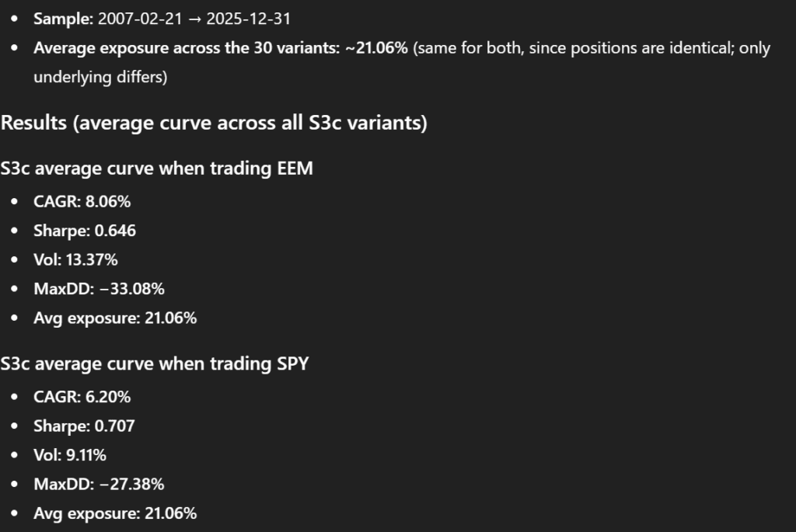Click Avg exposure line under the SPY section
This screenshot has height=532, width=796.
coord(114,513)
